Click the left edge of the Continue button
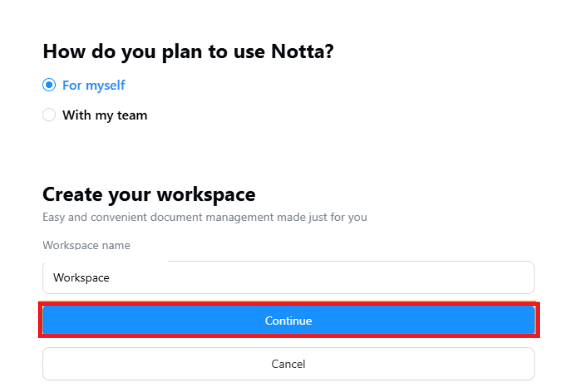This screenshot has width=567, height=392. [x=48, y=320]
